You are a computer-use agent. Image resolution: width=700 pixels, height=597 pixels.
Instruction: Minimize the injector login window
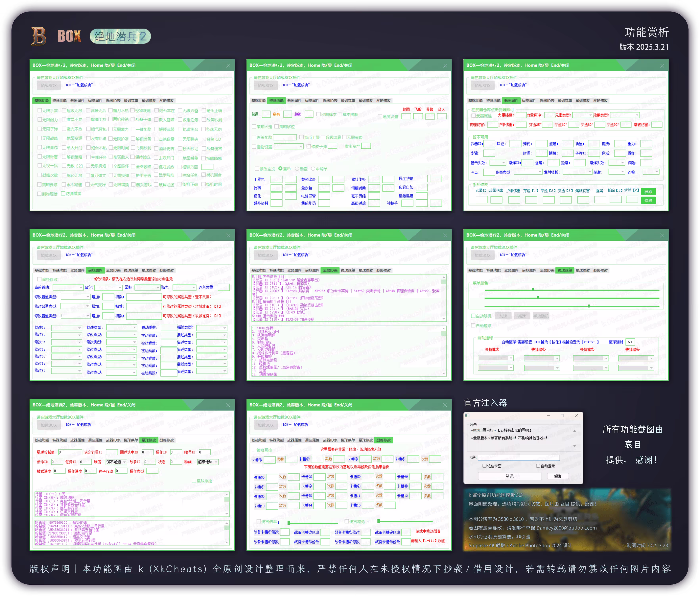(x=548, y=415)
